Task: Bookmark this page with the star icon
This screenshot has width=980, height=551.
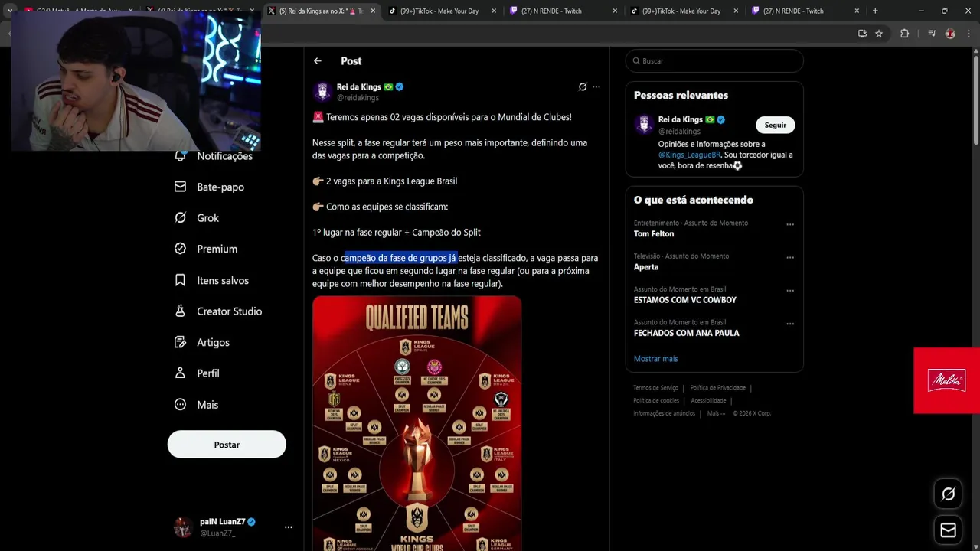Action: (879, 34)
